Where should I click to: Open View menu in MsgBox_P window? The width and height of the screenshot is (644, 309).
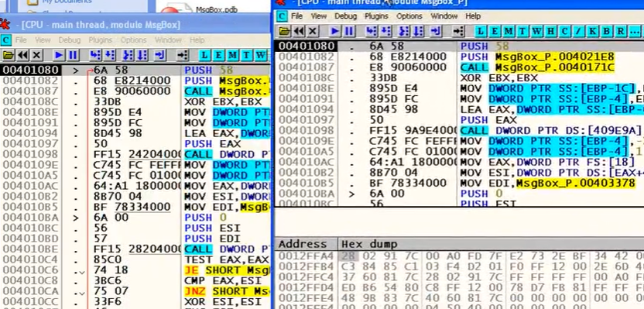(319, 16)
